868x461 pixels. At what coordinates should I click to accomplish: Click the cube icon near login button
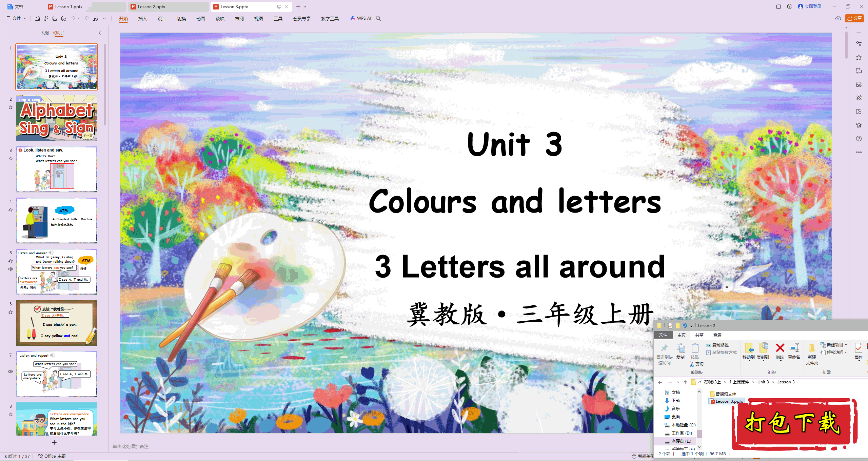coord(790,6)
